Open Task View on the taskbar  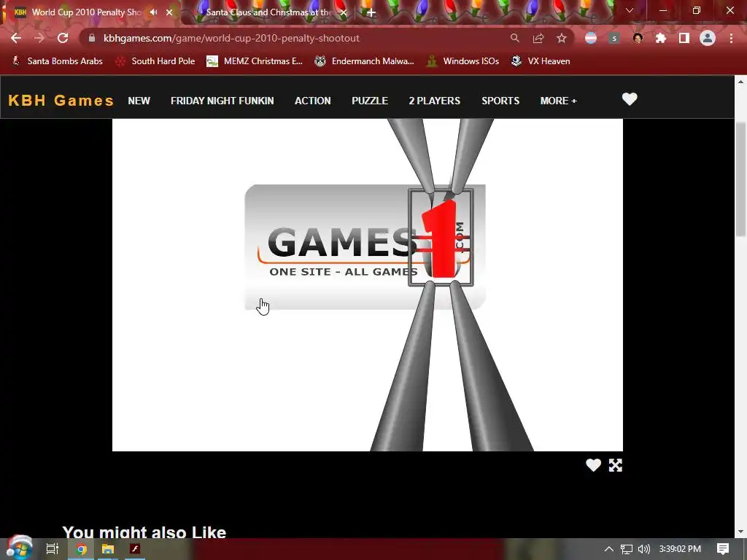(53, 549)
